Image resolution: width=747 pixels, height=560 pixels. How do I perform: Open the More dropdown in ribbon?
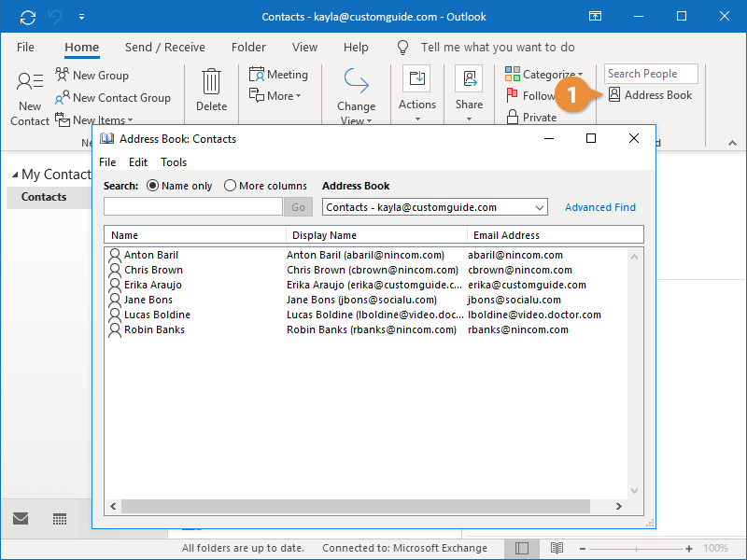tap(275, 96)
